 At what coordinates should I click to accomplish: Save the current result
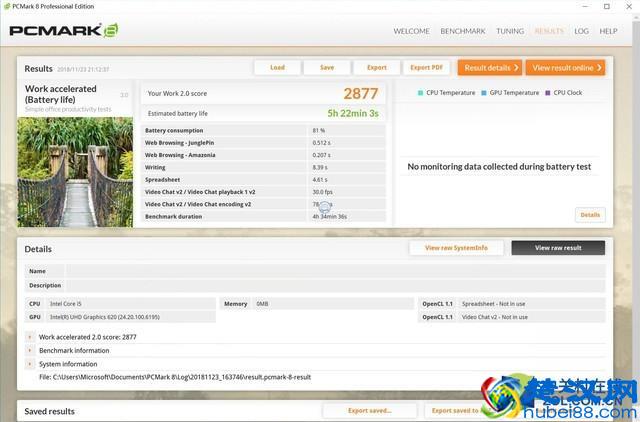tap(327, 68)
